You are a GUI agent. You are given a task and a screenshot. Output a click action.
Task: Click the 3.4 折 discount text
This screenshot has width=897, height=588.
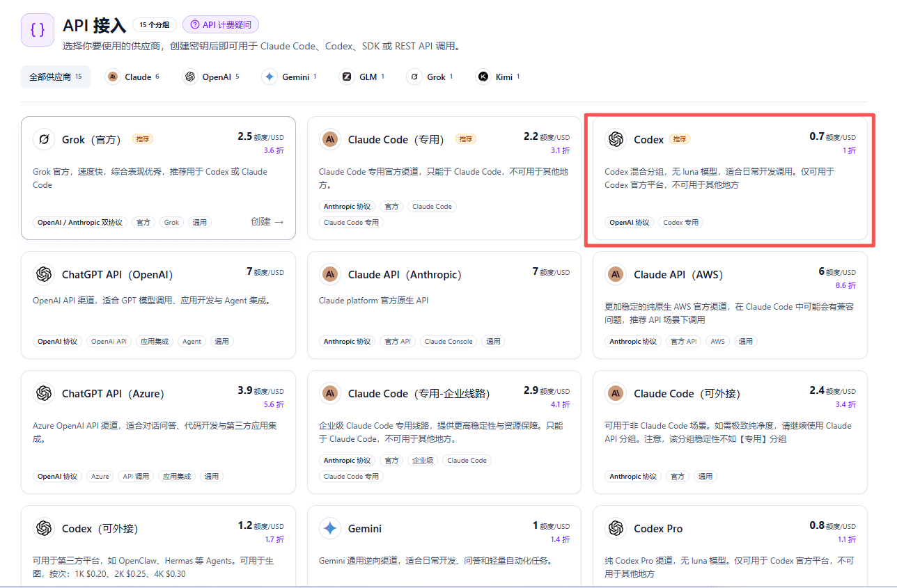tap(845, 404)
